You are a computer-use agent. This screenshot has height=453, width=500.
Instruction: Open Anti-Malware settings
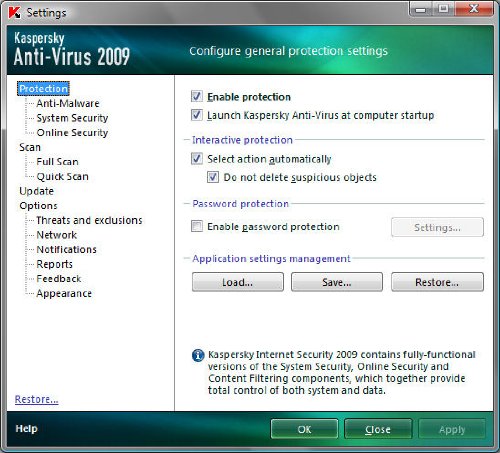[68, 103]
